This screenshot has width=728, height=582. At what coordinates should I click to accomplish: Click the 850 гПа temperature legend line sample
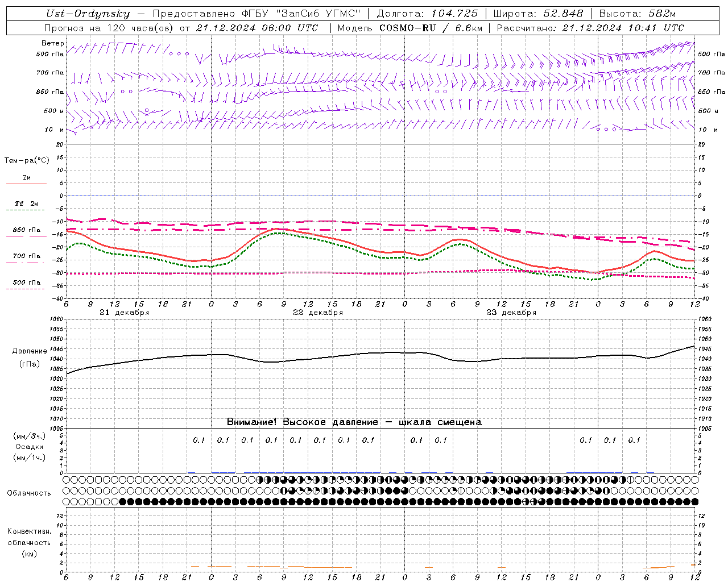26,236
